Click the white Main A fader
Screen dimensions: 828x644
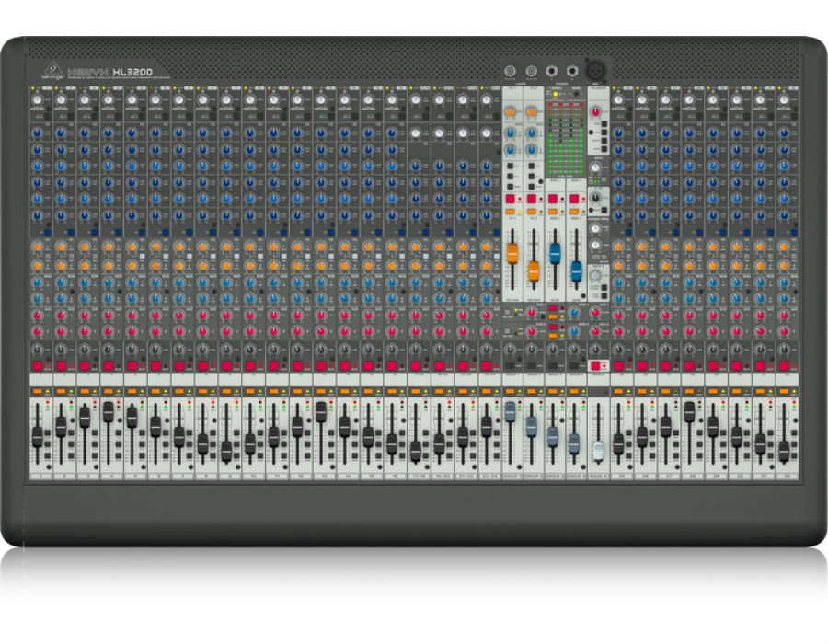(597, 451)
